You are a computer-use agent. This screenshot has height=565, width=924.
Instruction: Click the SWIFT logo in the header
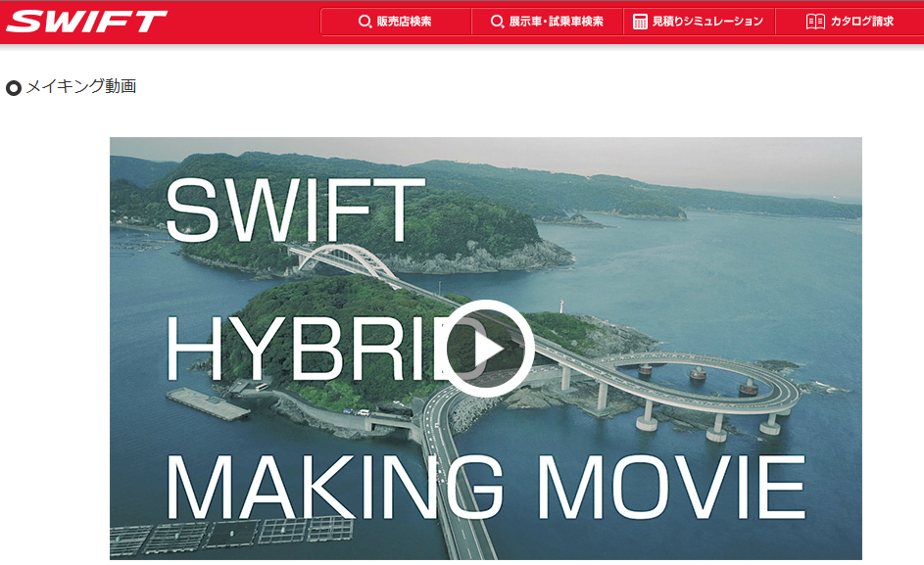click(86, 22)
